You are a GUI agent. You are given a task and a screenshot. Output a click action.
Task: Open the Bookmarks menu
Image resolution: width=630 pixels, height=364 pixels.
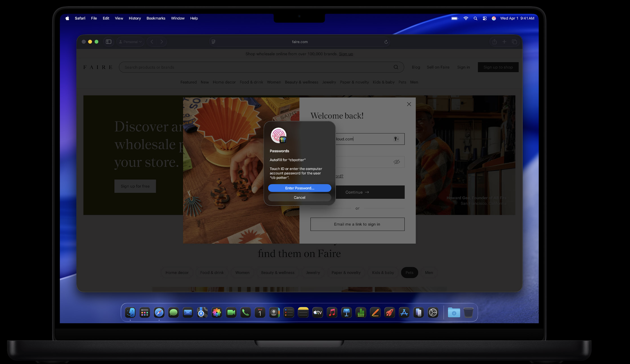pyautogui.click(x=156, y=18)
